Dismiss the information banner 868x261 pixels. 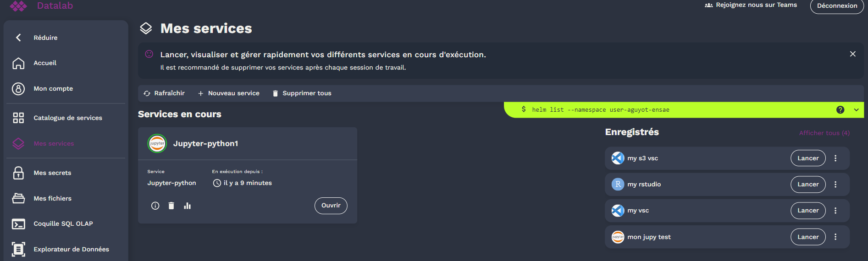pyautogui.click(x=852, y=54)
